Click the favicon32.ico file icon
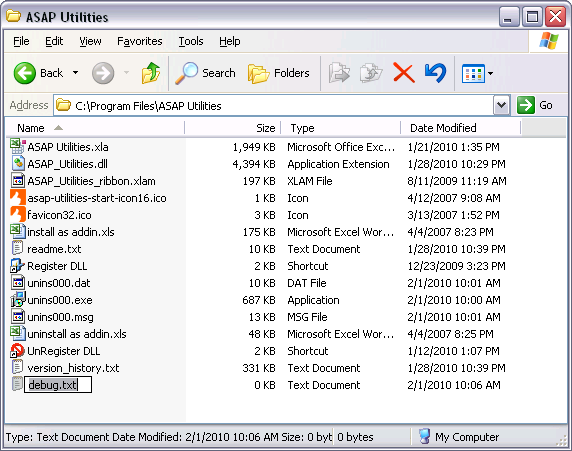The height and width of the screenshot is (451, 572). (18, 215)
